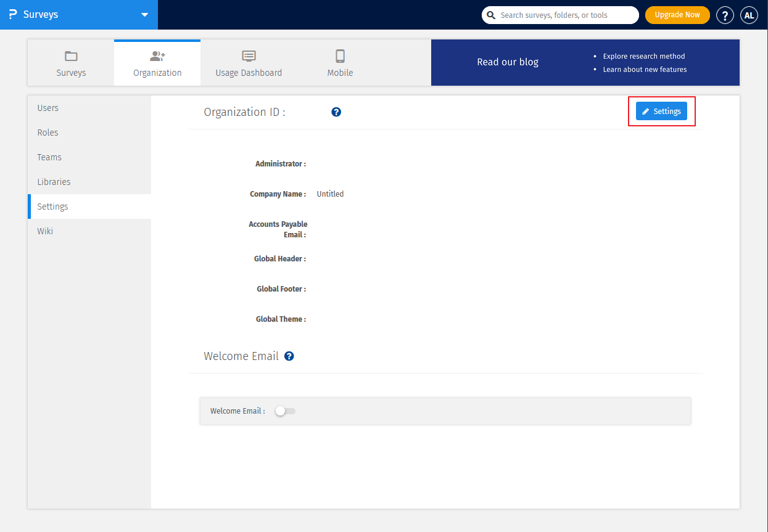Click the Global Footer label
This screenshot has width=768, height=532.
tap(281, 289)
